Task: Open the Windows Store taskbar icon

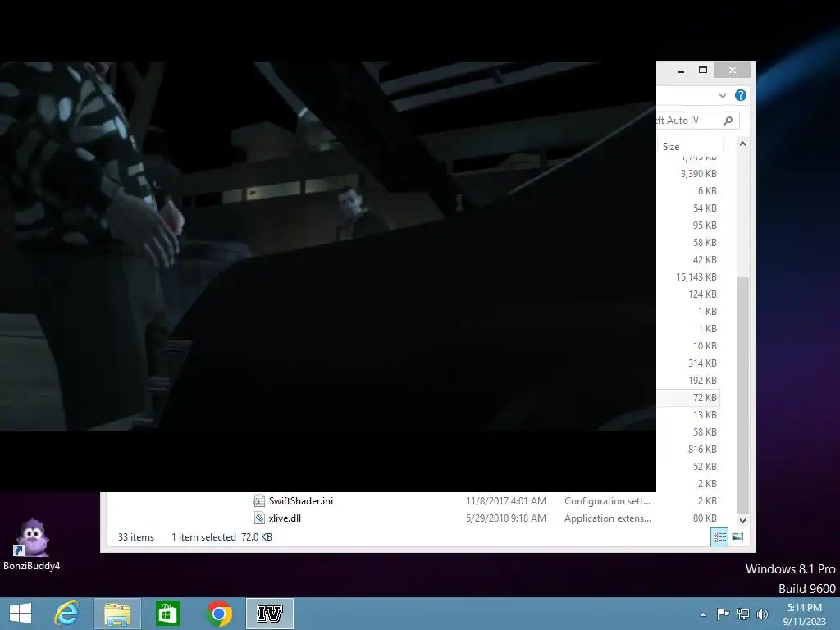Action: 167,614
